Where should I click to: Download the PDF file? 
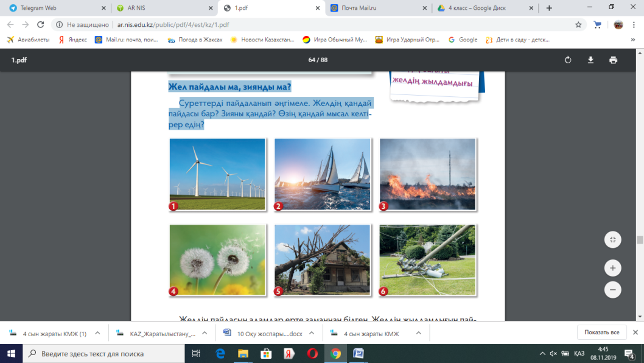tap(590, 60)
